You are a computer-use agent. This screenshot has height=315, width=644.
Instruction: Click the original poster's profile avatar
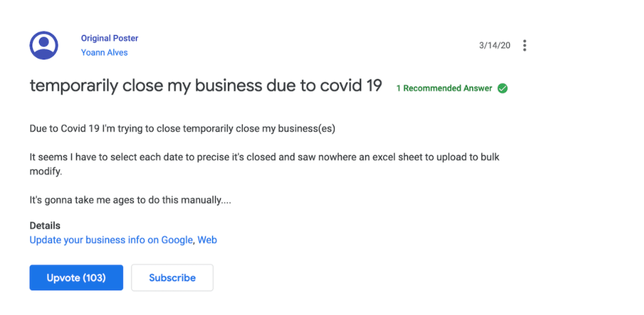click(44, 45)
